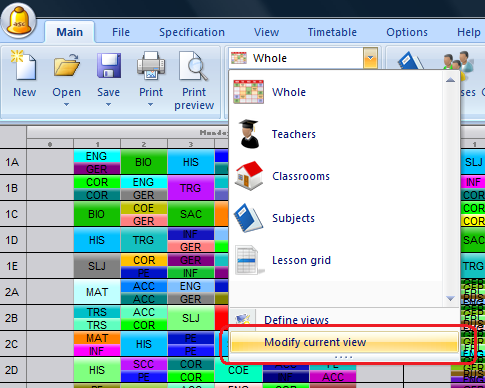This screenshot has height=388, width=485.
Task: Expand the Print button dropdown arrow
Action: click(x=151, y=105)
